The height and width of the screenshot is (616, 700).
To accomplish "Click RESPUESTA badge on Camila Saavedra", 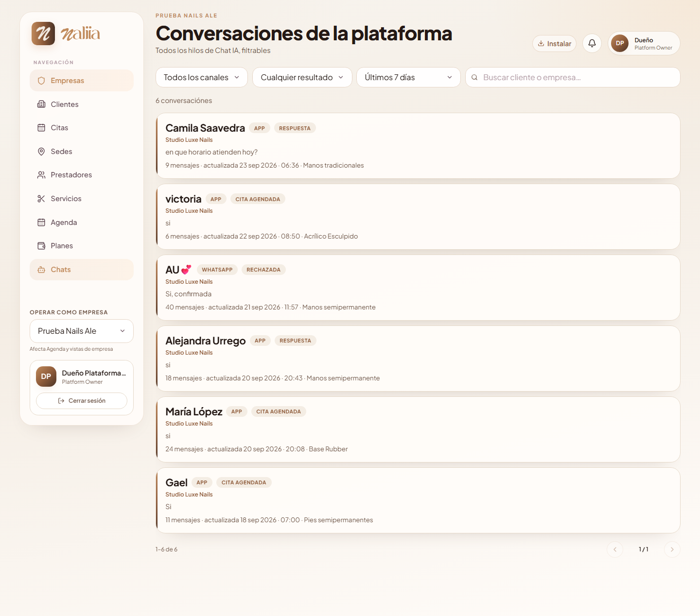I will pyautogui.click(x=295, y=128).
